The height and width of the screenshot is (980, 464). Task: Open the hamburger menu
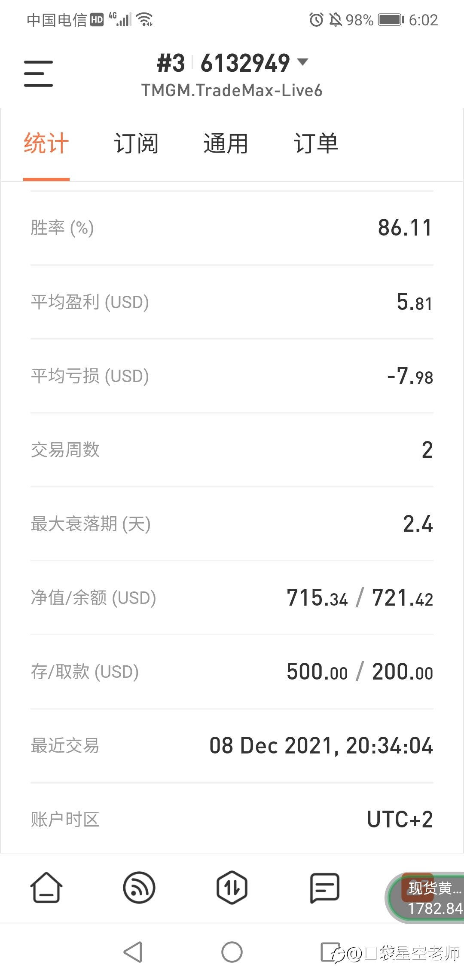(x=38, y=73)
